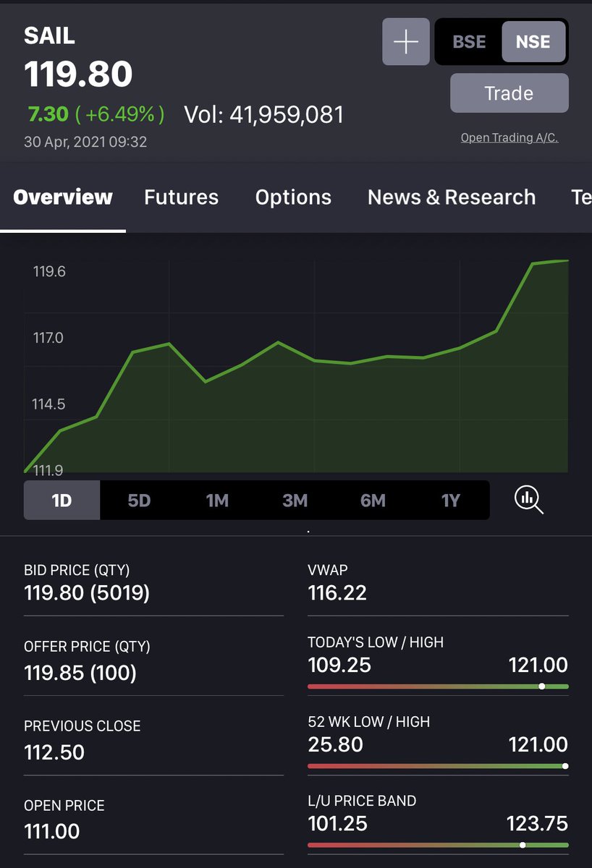Viewport: 592px width, 868px height.
Task: Tap the current price 119.80 header
Action: tap(78, 75)
